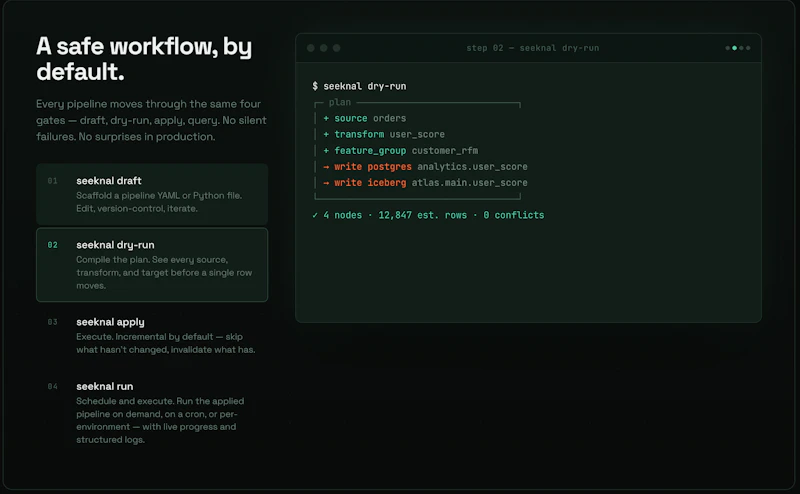Click the '01' step number
The height and width of the screenshot is (494, 800).
click(x=53, y=181)
